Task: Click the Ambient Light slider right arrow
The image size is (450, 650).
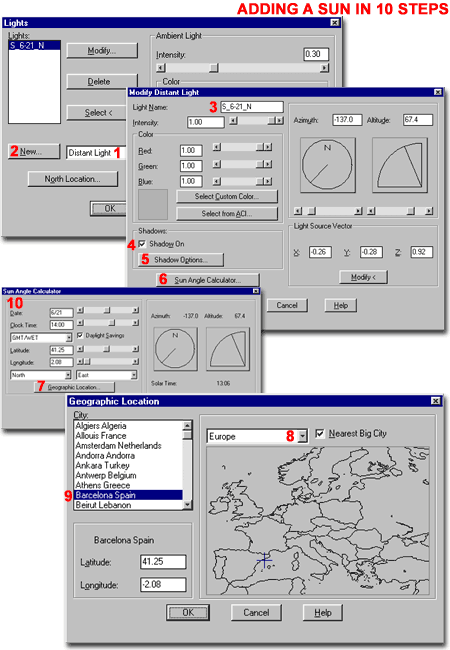Action: [324, 68]
